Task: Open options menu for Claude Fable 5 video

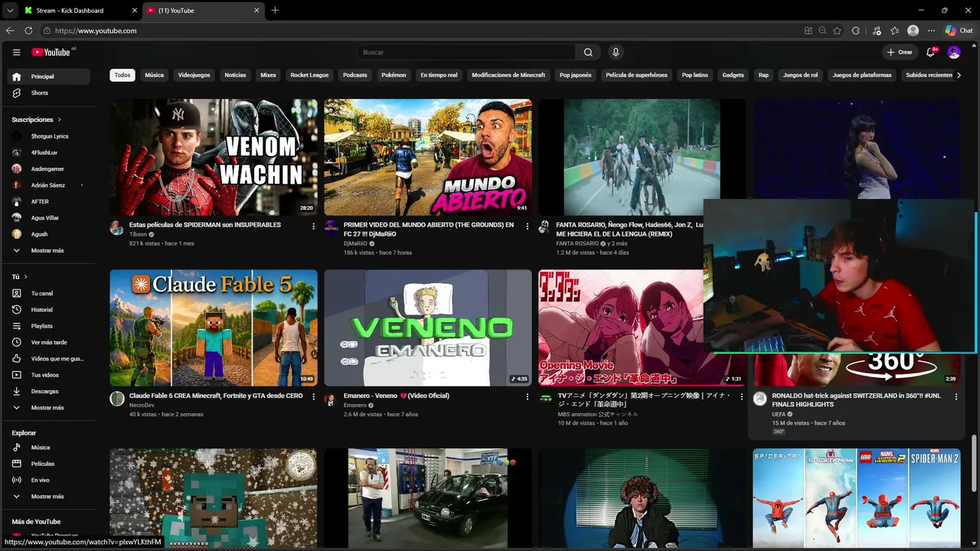Action: coord(313,397)
